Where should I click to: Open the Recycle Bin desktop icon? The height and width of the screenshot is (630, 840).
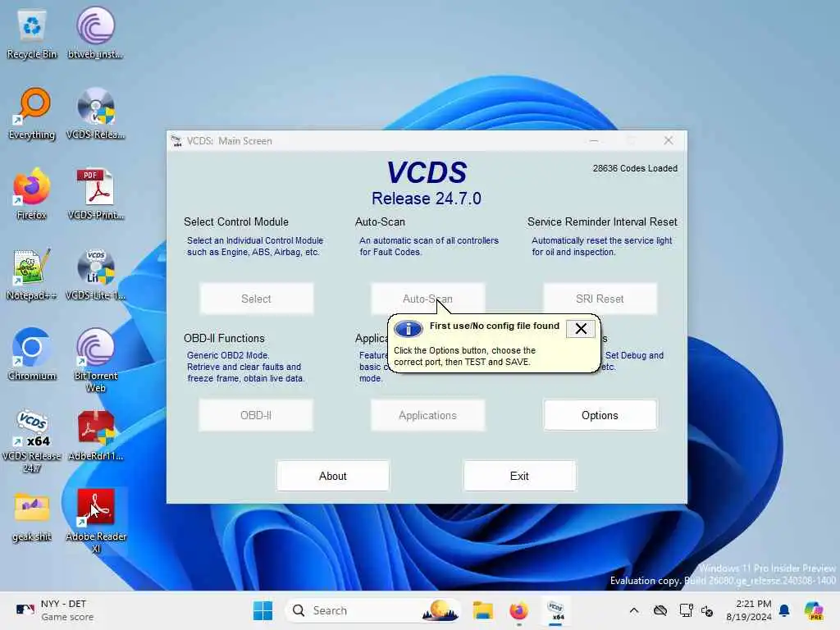(32, 33)
